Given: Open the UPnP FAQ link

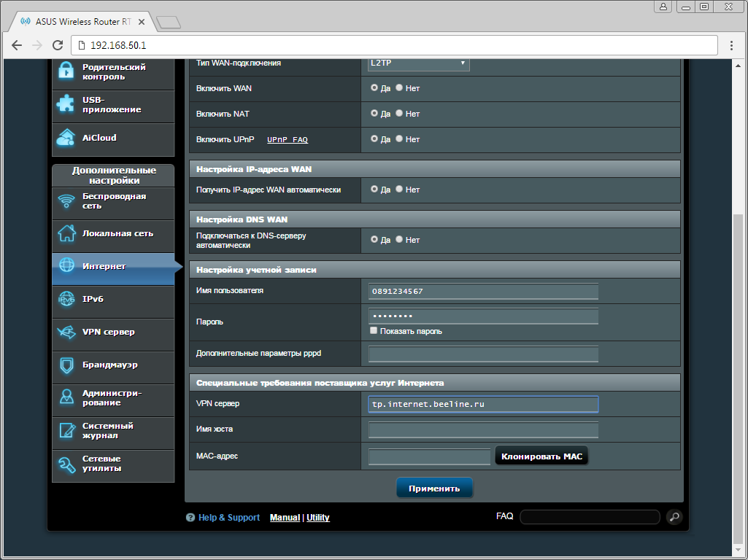Looking at the screenshot, I should pos(288,140).
